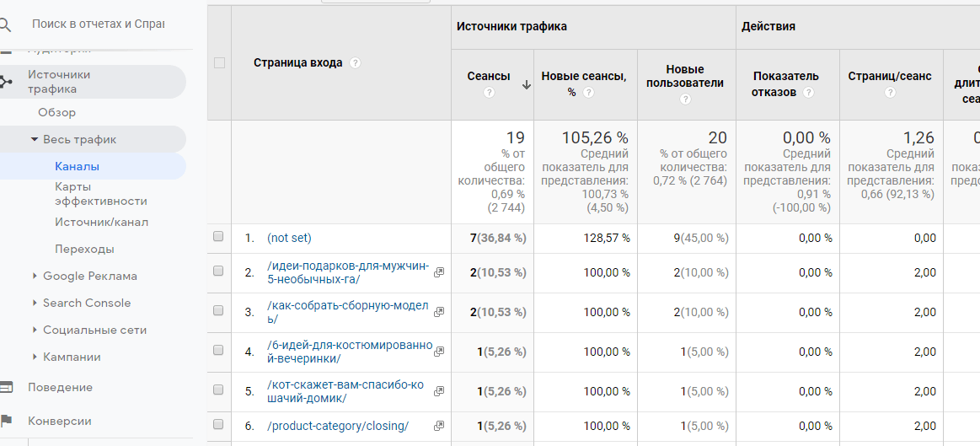Open external link icon for /как-собрать-сборную-модель/ row
The image size is (980, 446).
[439, 312]
